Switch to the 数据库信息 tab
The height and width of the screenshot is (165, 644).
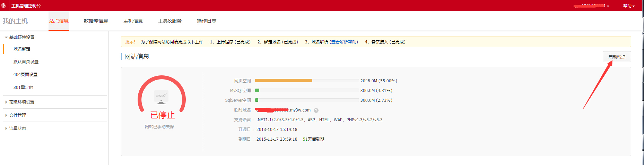(96, 21)
